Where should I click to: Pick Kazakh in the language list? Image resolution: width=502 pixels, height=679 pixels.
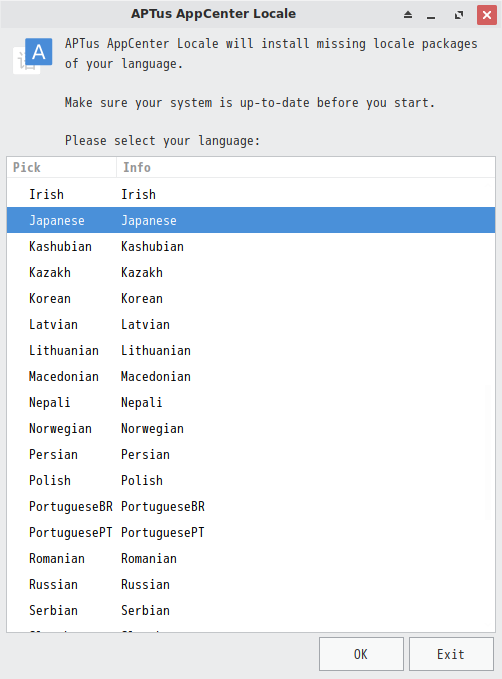(x=251, y=272)
